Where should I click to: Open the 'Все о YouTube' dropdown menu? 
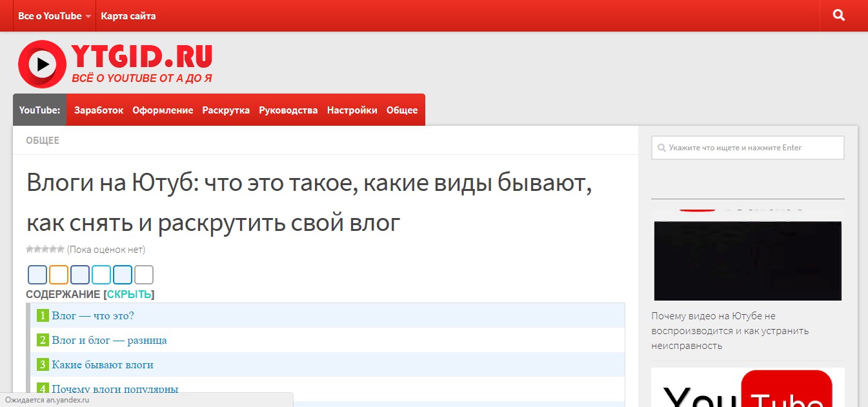(54, 15)
